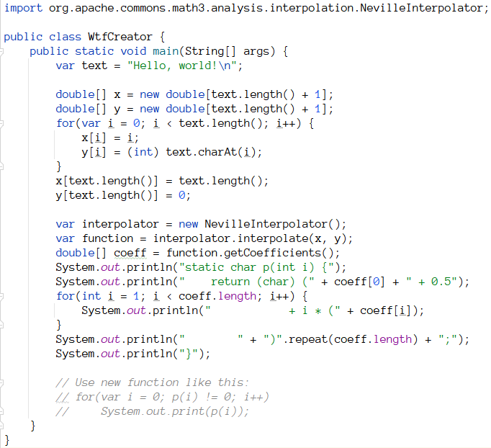The width and height of the screenshot is (491, 448).
Task: Click the "getCoefficients()" method call
Action: coord(278,253)
